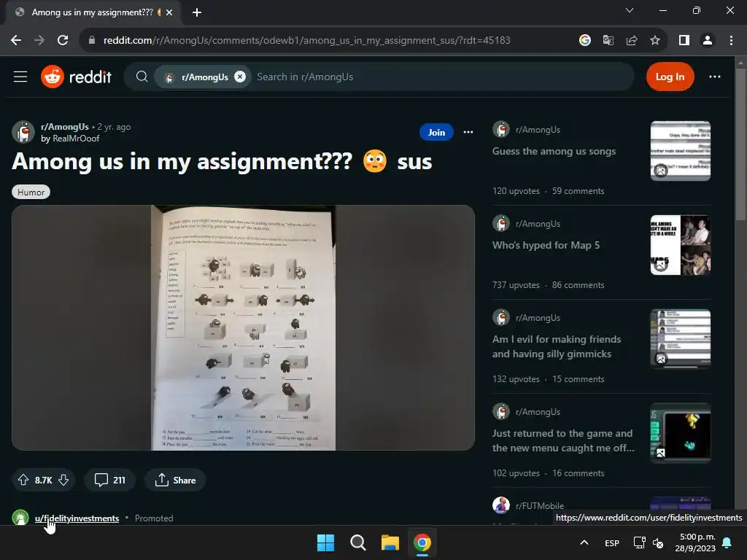Share the post via the Share button
The height and width of the screenshot is (560, 747).
pyautogui.click(x=175, y=480)
